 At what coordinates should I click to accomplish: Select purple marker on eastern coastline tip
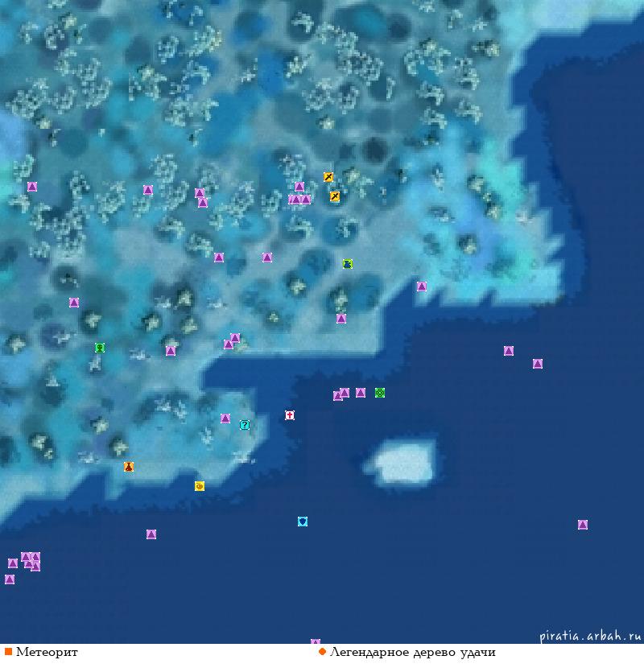click(422, 287)
